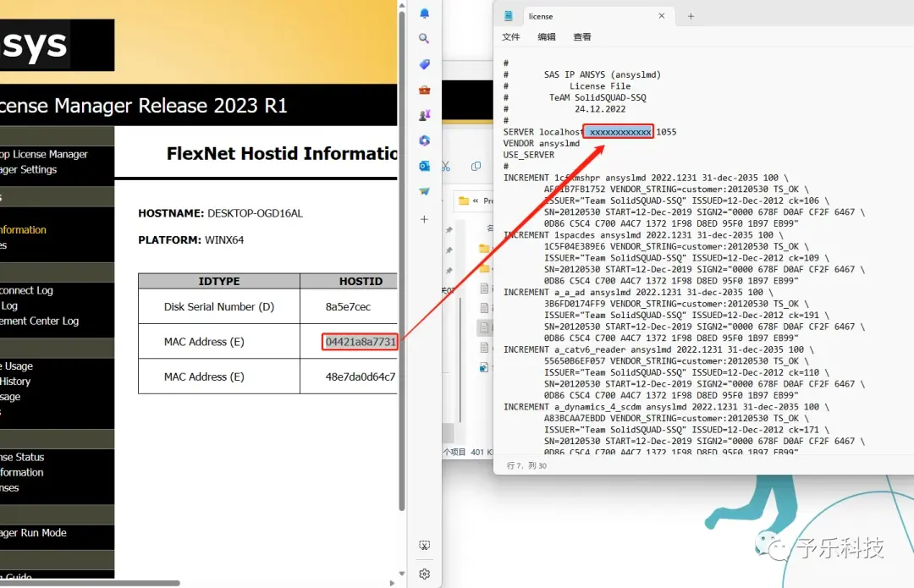This screenshot has height=588, width=914.
Task: Open the Edge sidebar tools briefcase
Action: 424,90
